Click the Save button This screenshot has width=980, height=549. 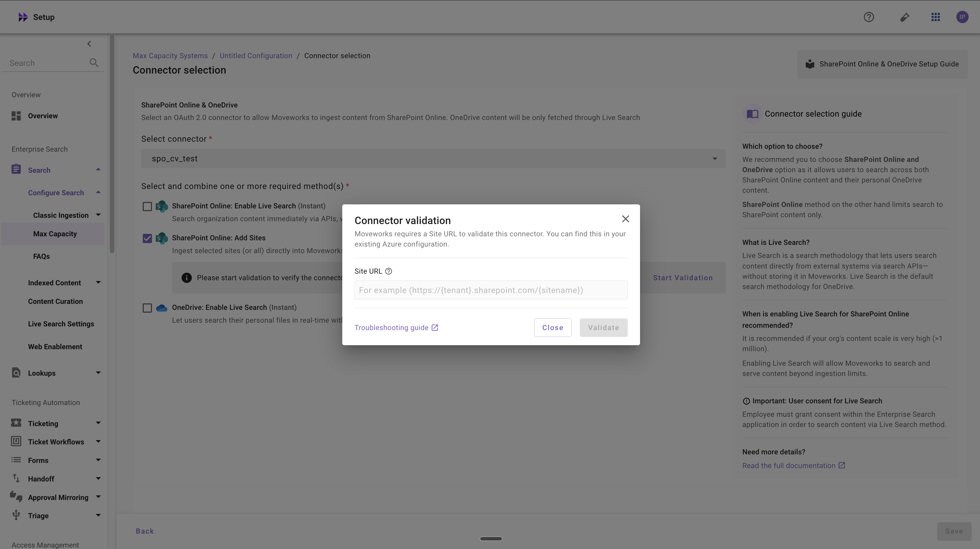[954, 531]
